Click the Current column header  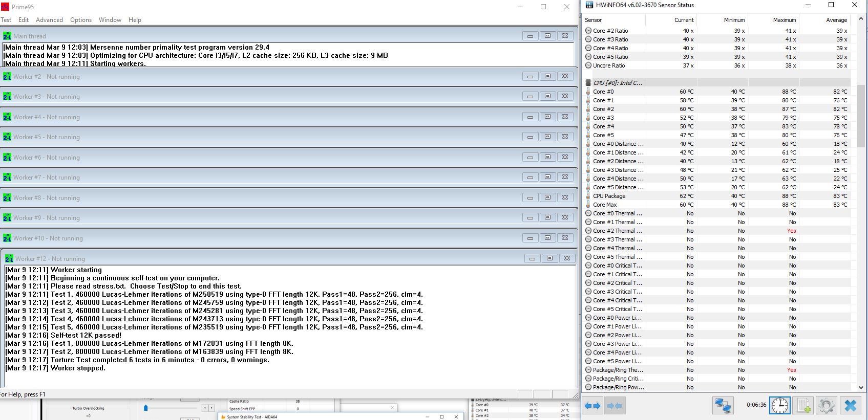671,20
